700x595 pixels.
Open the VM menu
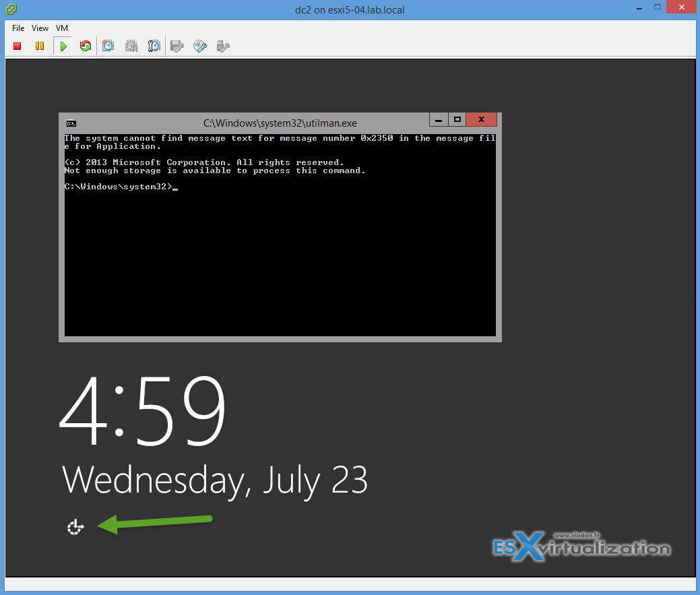click(x=61, y=28)
